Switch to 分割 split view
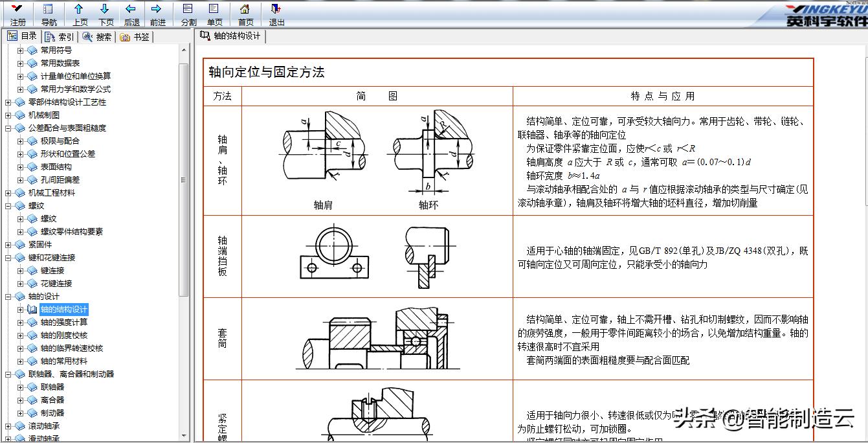The width and height of the screenshot is (868, 443). [188, 14]
